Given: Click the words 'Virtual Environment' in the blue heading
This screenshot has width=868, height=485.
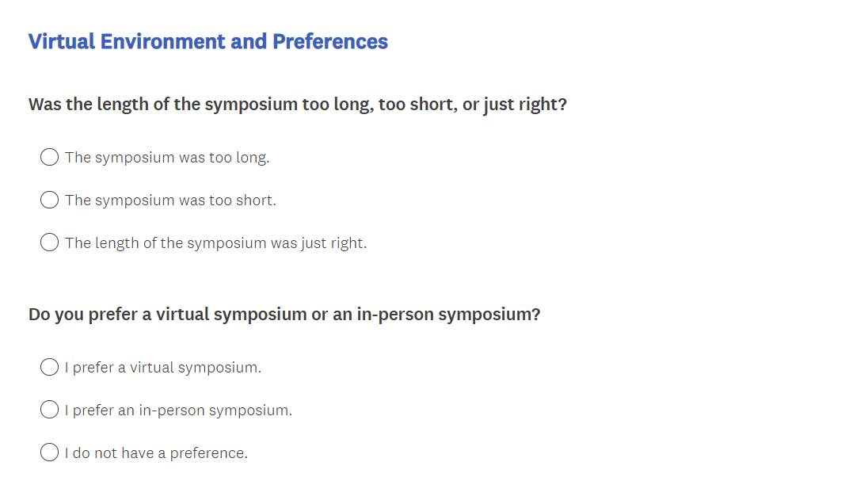Looking at the screenshot, I should [127, 41].
